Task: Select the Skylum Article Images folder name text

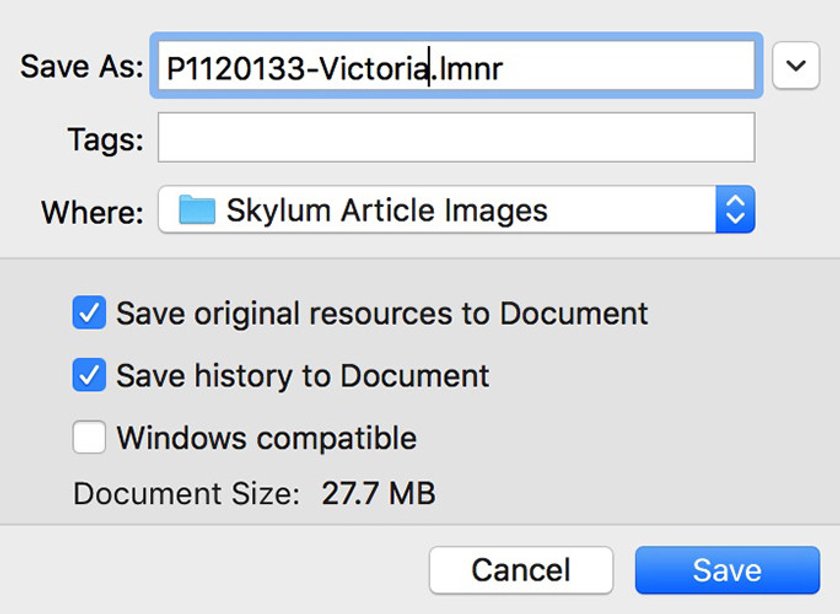Action: point(387,210)
